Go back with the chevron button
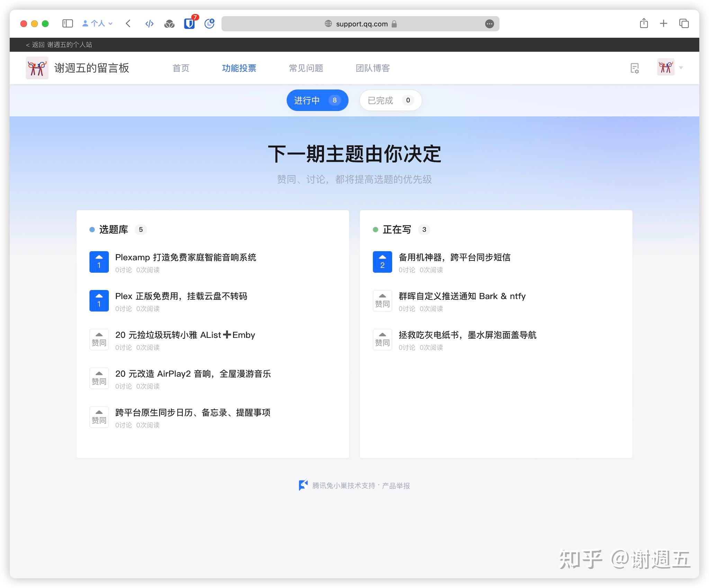 (128, 24)
